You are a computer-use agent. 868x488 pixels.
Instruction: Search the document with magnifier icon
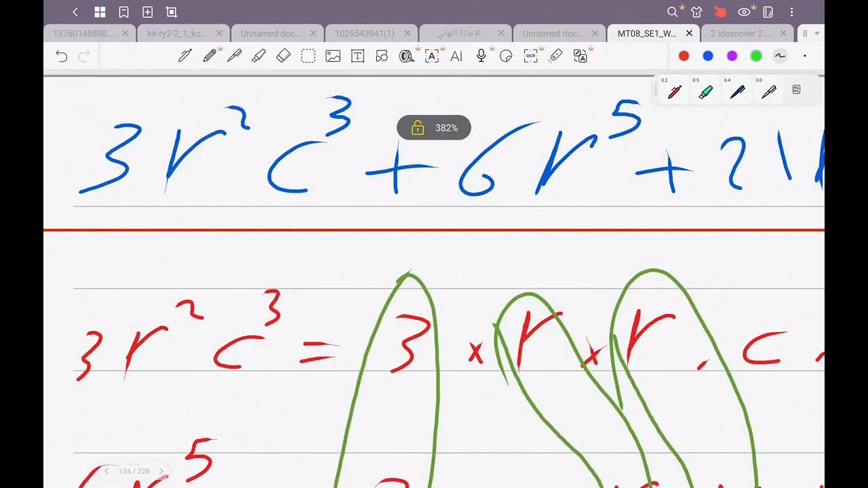coord(672,12)
